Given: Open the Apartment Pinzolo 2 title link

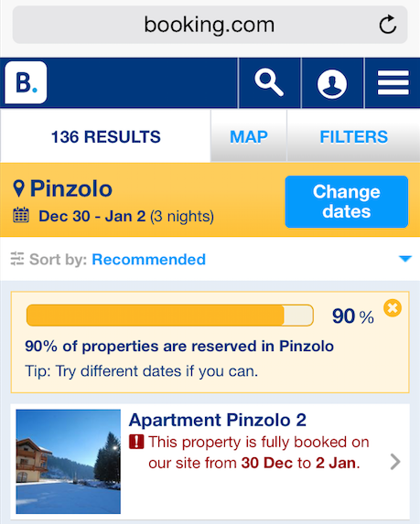Looking at the screenshot, I should coord(218,420).
